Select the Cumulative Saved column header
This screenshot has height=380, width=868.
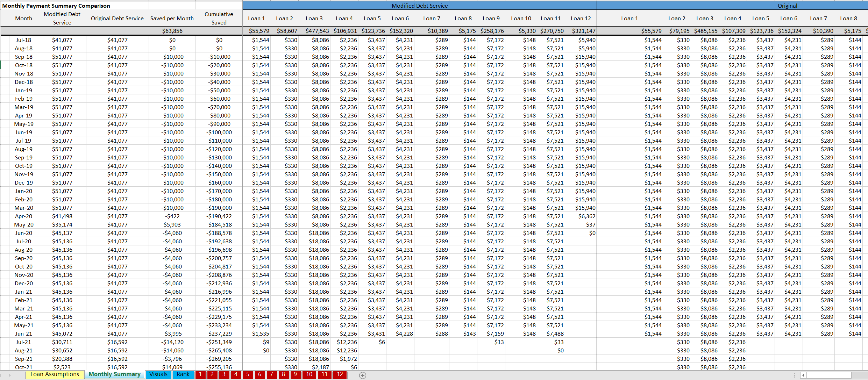219,18
